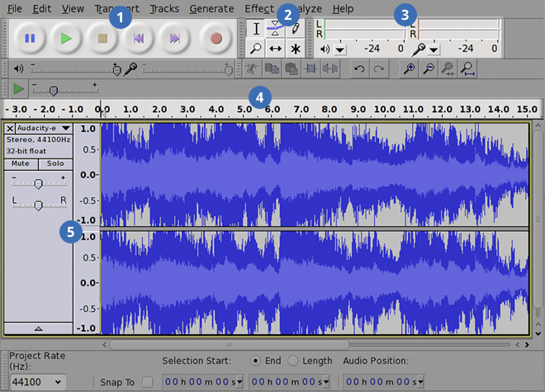Viewport: 545px width, 392px height.
Task: Select the Envelope tool
Action: pos(275,29)
